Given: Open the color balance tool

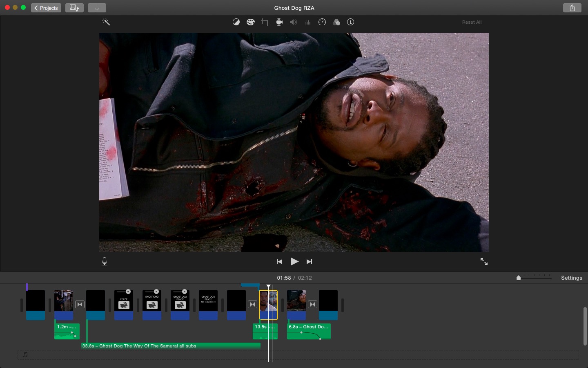Looking at the screenshot, I should coord(236,22).
